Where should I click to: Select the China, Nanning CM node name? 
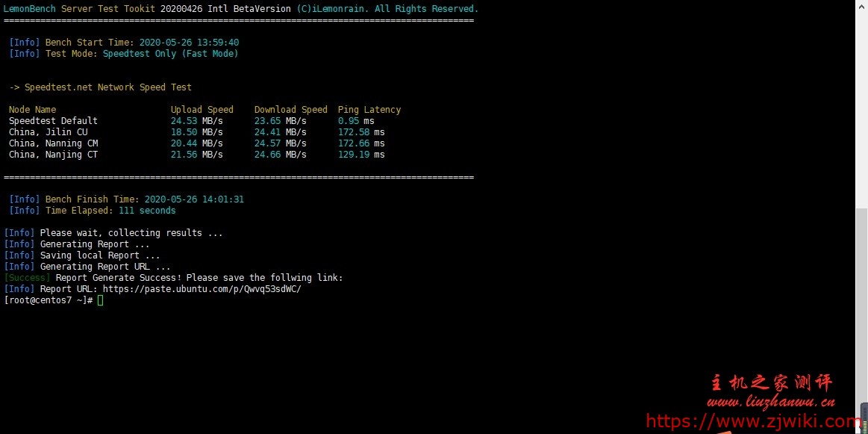click(x=53, y=143)
